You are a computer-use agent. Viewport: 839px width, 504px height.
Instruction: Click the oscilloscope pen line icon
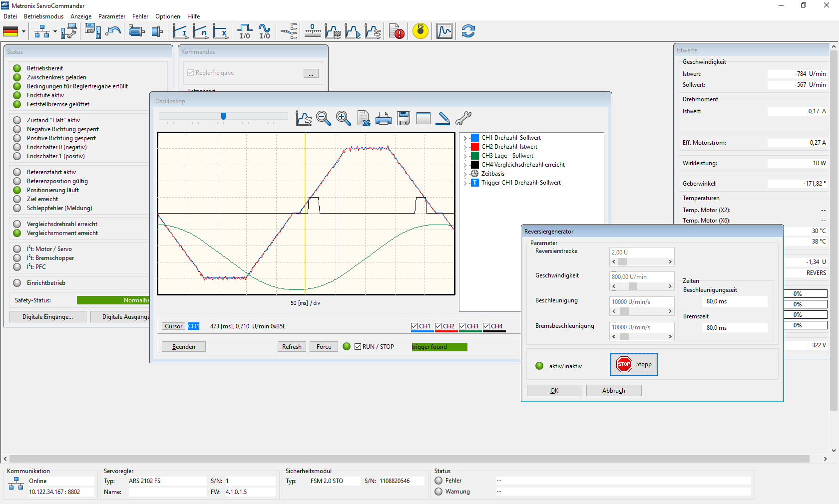click(x=443, y=118)
